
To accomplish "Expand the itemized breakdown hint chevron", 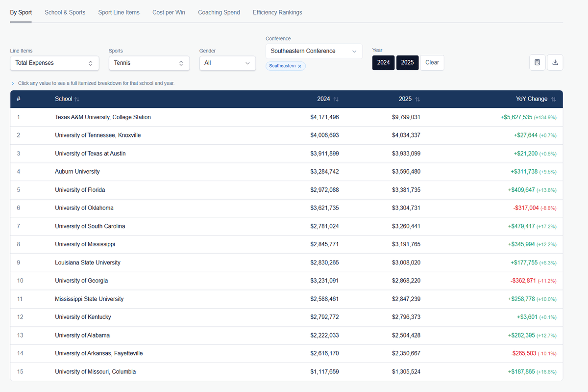I will pos(13,83).
